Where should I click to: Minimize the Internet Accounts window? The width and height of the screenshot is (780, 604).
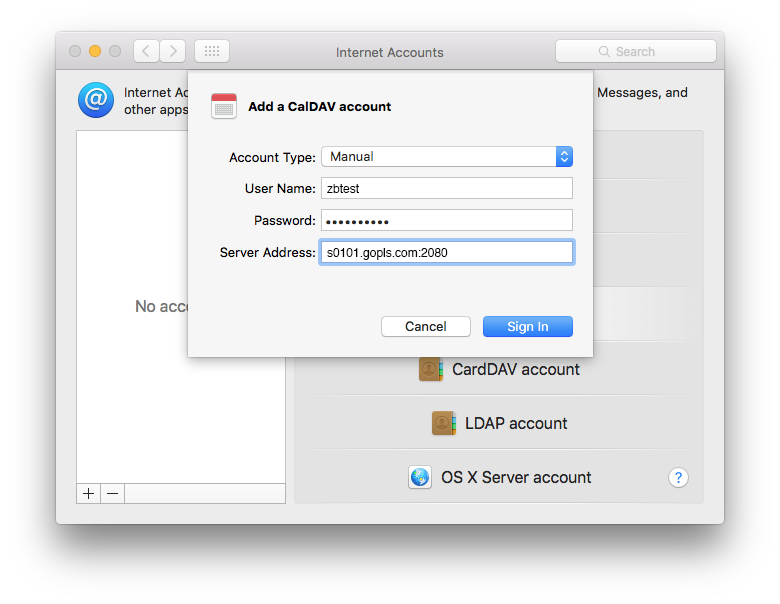click(x=95, y=51)
